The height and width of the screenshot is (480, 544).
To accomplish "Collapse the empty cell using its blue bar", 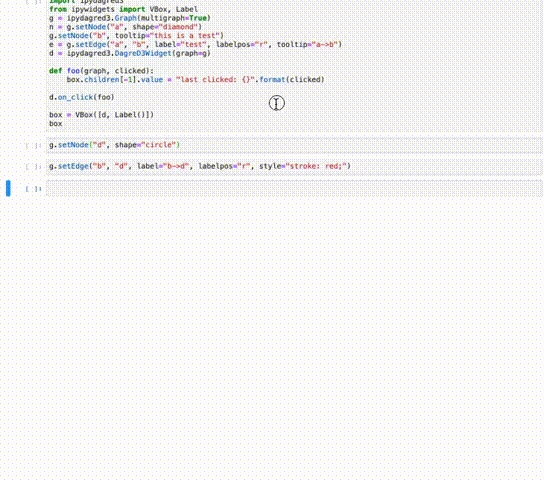I will pos(8,188).
